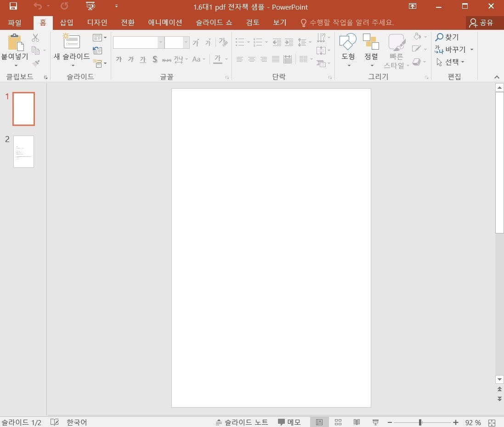Image resolution: width=504 pixels, height=427 pixels.
Task: Center align text
Action: click(x=252, y=59)
